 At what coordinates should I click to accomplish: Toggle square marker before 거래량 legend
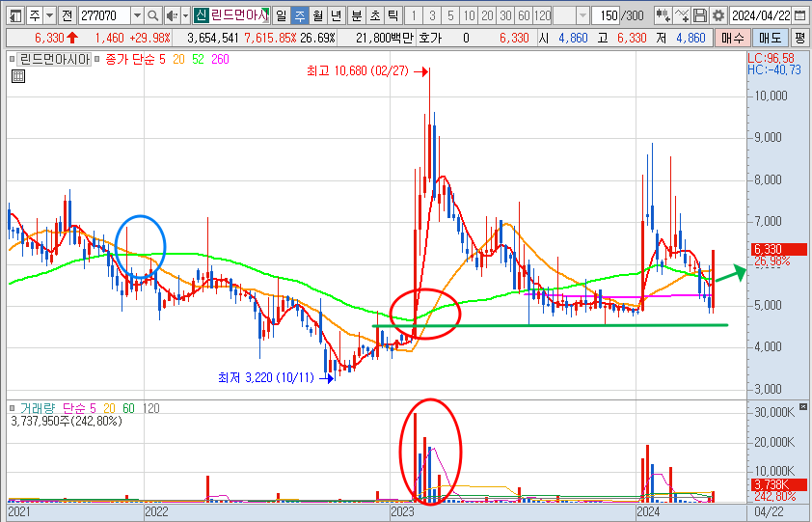coord(12,408)
